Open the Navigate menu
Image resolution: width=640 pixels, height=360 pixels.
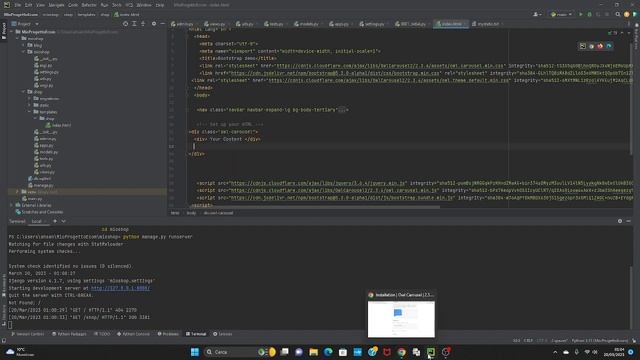[56, 5]
